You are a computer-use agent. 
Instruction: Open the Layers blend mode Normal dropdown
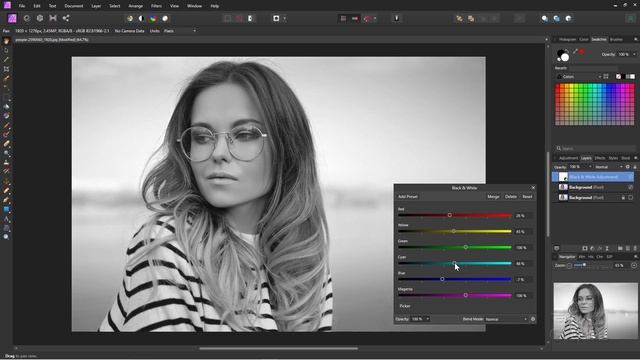pos(609,167)
